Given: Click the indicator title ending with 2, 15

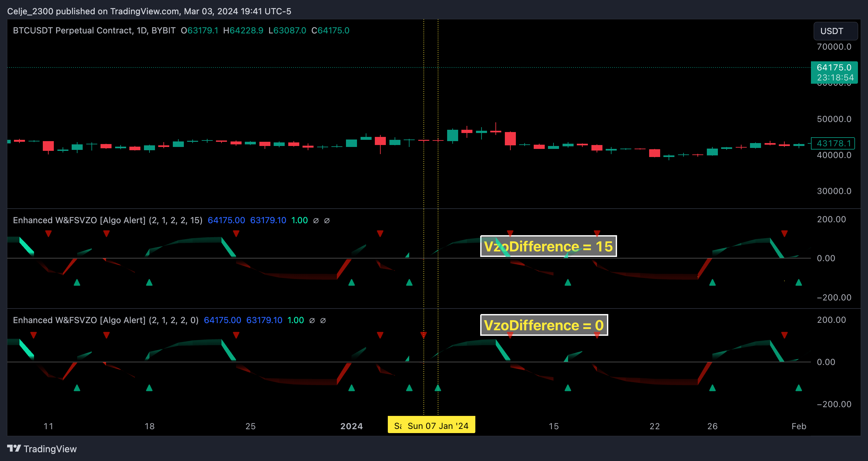Looking at the screenshot, I should [108, 220].
